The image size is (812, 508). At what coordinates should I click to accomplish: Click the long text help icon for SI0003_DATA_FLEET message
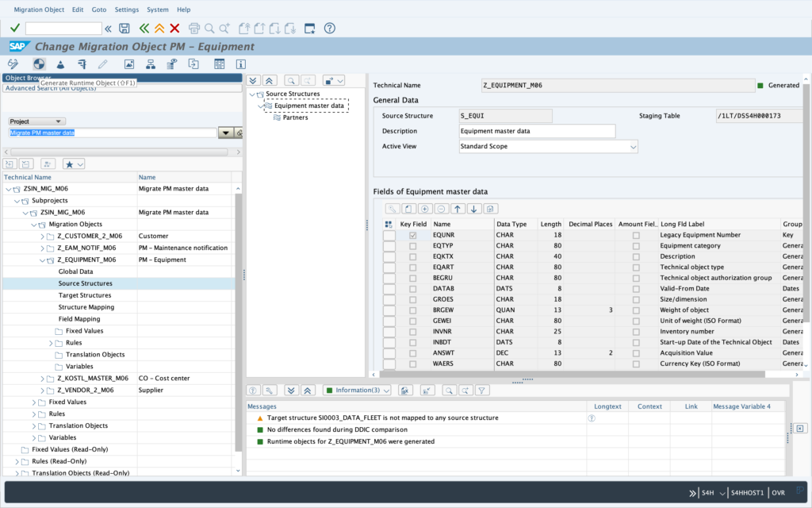click(x=592, y=418)
